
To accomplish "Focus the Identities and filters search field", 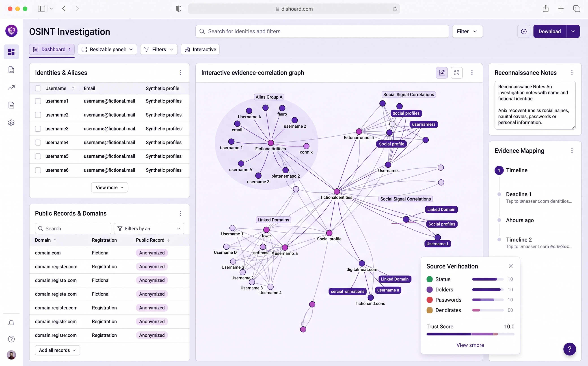I will tap(322, 31).
